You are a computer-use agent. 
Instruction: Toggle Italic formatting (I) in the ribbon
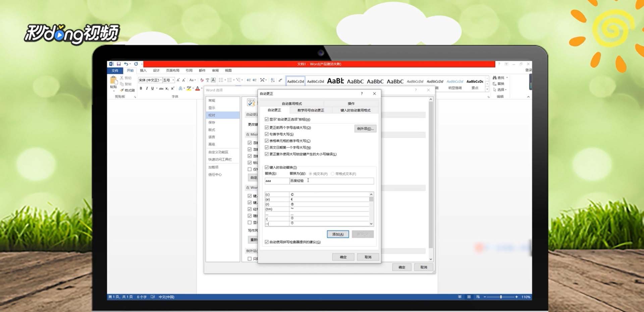147,88
